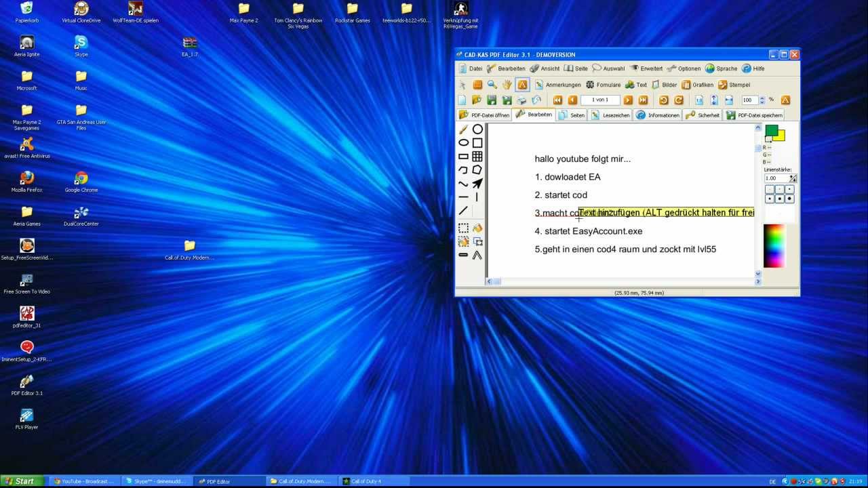The width and height of the screenshot is (868, 488).
Task: Switch to the Seiten tab
Action: click(572, 115)
